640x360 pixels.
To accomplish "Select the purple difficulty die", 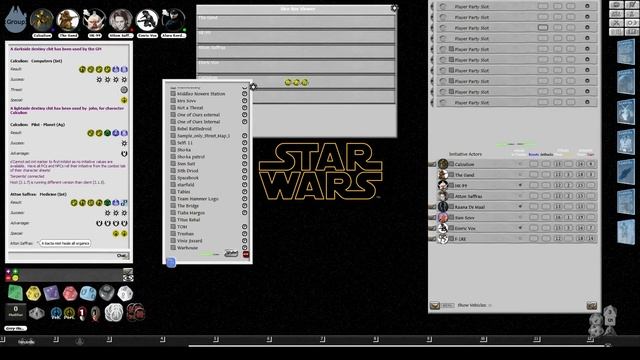I will 51,293.
